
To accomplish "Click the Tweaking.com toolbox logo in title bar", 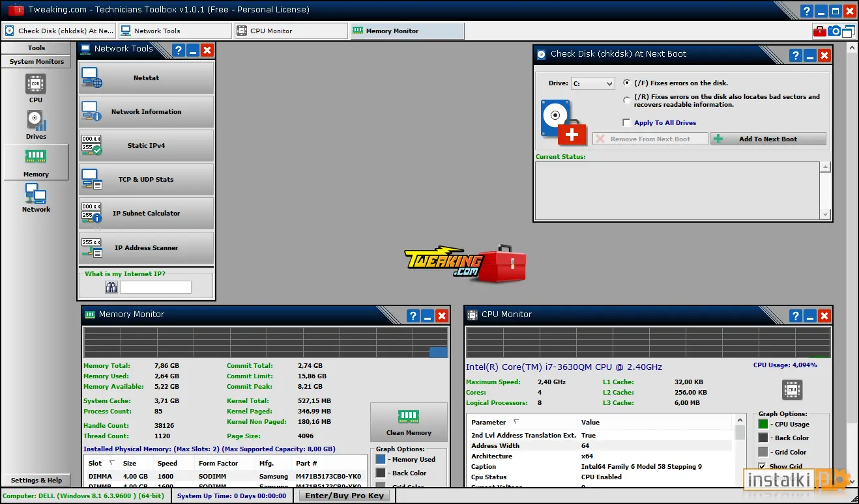I will [x=16, y=10].
